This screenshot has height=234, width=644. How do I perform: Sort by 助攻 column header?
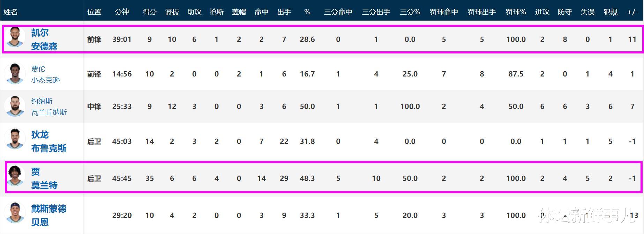pyautogui.click(x=194, y=12)
